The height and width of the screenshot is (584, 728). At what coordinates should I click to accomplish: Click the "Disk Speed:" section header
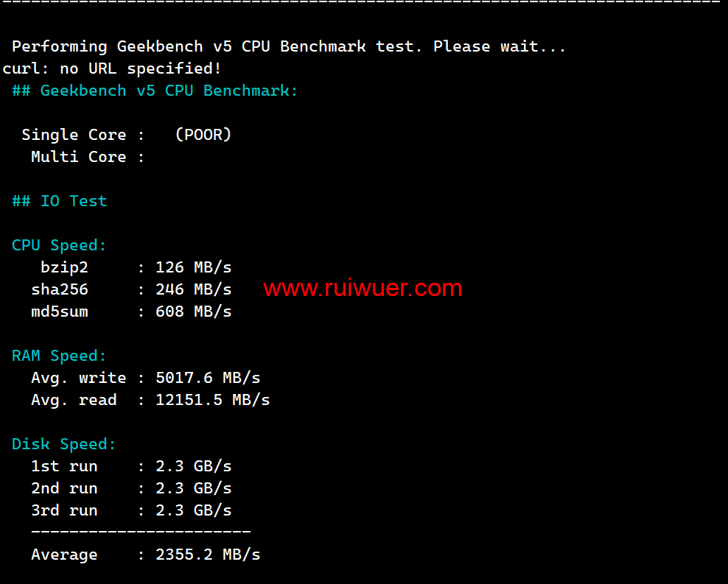coord(64,444)
